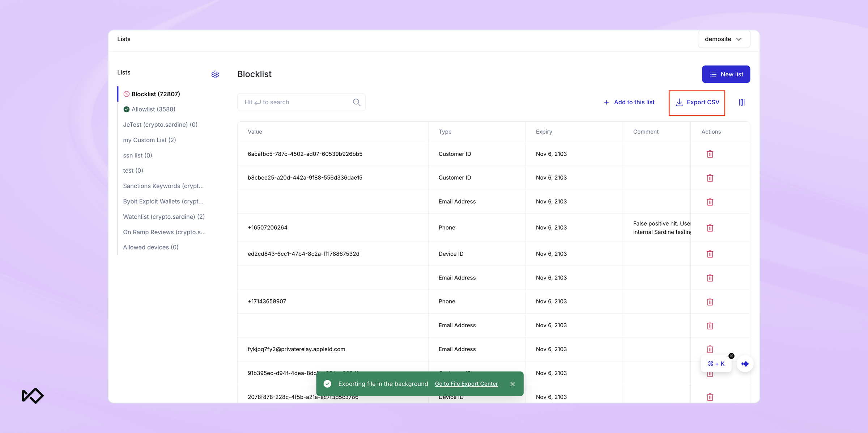
Task: Open JeTest (crypto.sardine) list
Action: coord(160,125)
